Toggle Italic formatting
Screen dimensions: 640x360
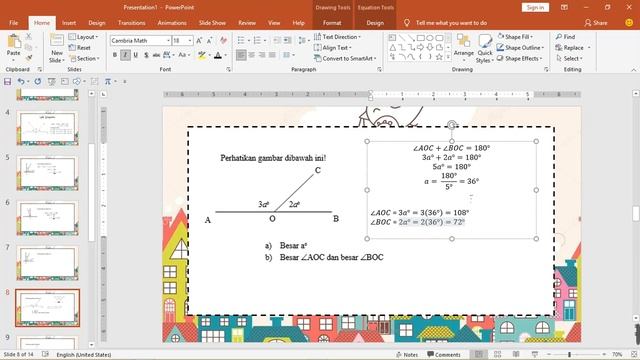click(125, 55)
